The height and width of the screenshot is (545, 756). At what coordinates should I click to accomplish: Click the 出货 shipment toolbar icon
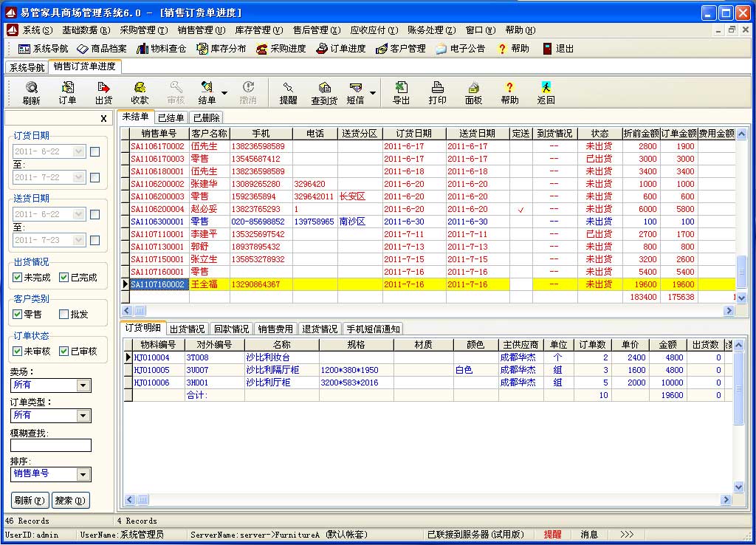(x=103, y=92)
